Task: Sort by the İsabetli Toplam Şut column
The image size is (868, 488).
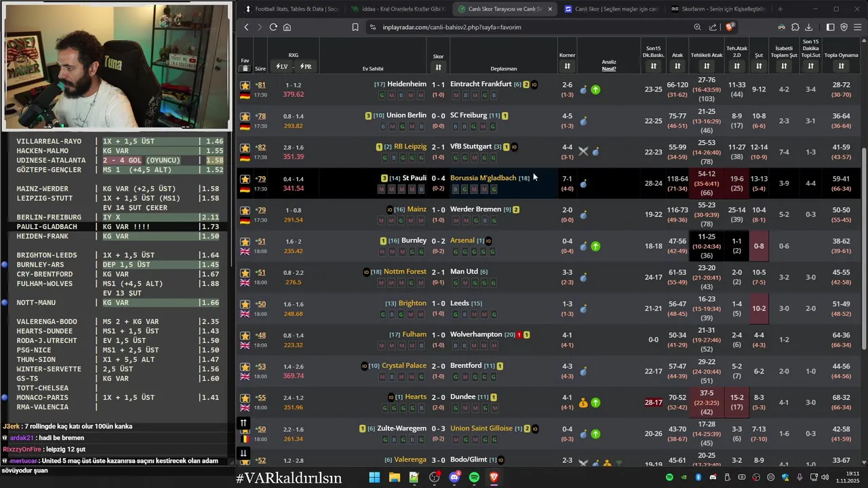Action: tap(784, 66)
